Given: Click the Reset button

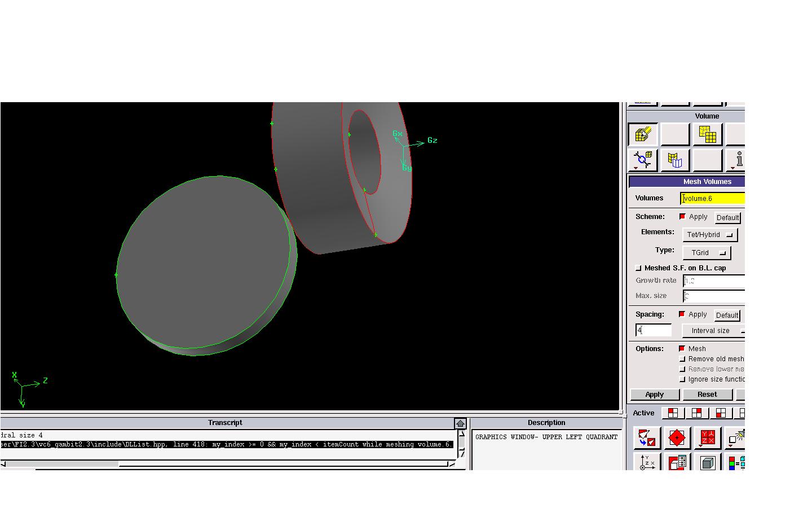Looking at the screenshot, I should (x=707, y=395).
